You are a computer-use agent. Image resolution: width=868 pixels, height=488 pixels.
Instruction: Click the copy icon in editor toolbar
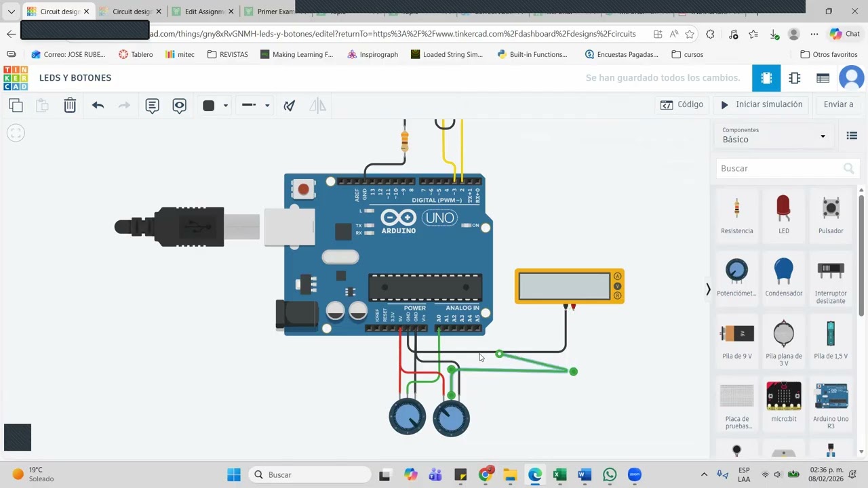[x=16, y=105]
